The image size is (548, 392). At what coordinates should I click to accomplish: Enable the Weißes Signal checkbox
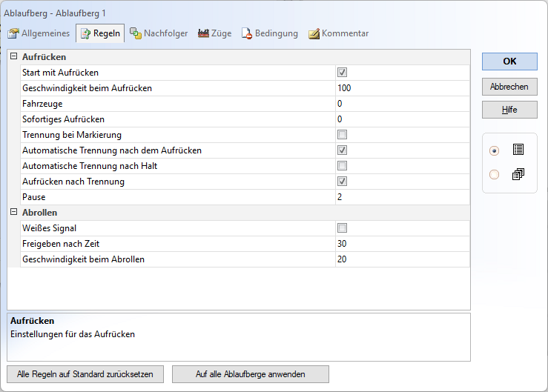coord(342,227)
